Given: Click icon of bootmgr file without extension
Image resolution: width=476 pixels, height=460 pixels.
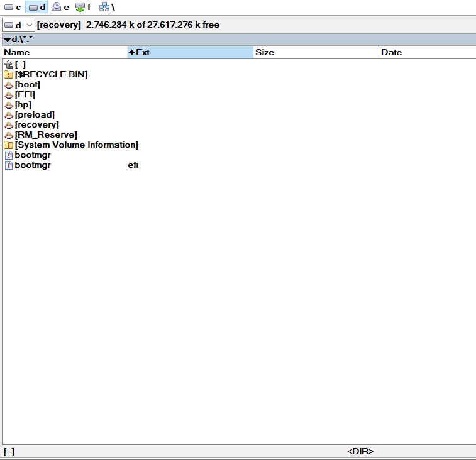Looking at the screenshot, I should pyautogui.click(x=9, y=155).
